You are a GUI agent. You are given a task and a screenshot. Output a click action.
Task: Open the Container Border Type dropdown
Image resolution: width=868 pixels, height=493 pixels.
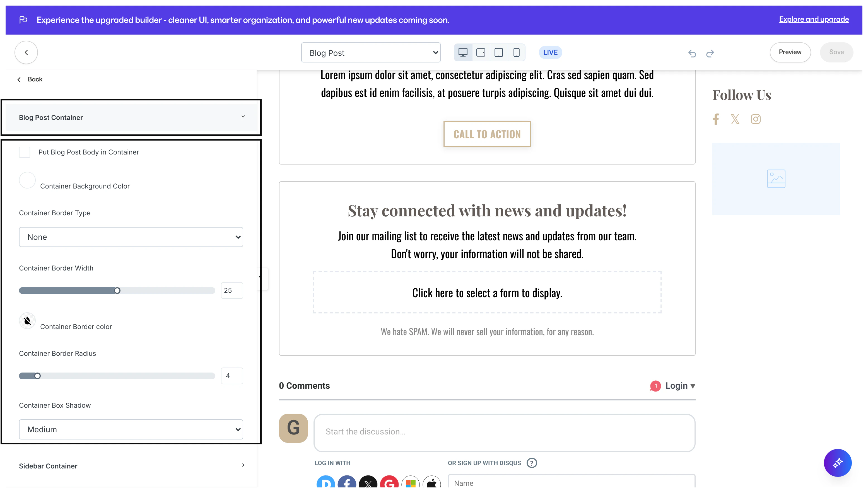(x=131, y=237)
